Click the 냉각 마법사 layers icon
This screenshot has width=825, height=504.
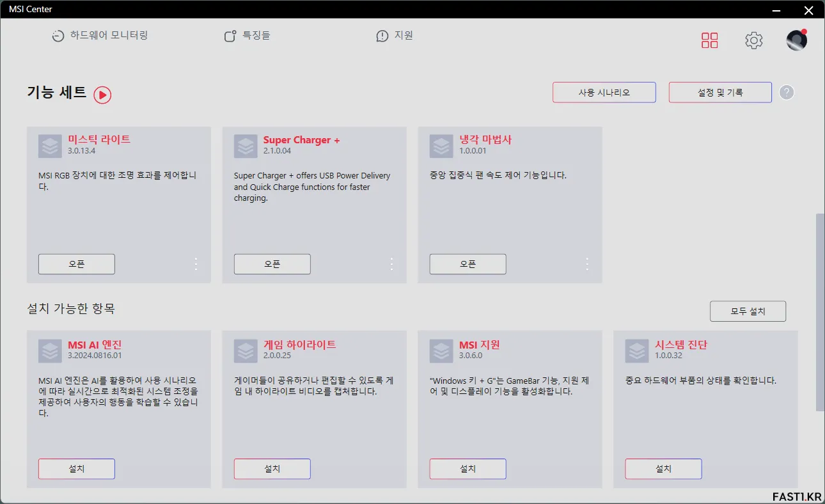(x=441, y=146)
